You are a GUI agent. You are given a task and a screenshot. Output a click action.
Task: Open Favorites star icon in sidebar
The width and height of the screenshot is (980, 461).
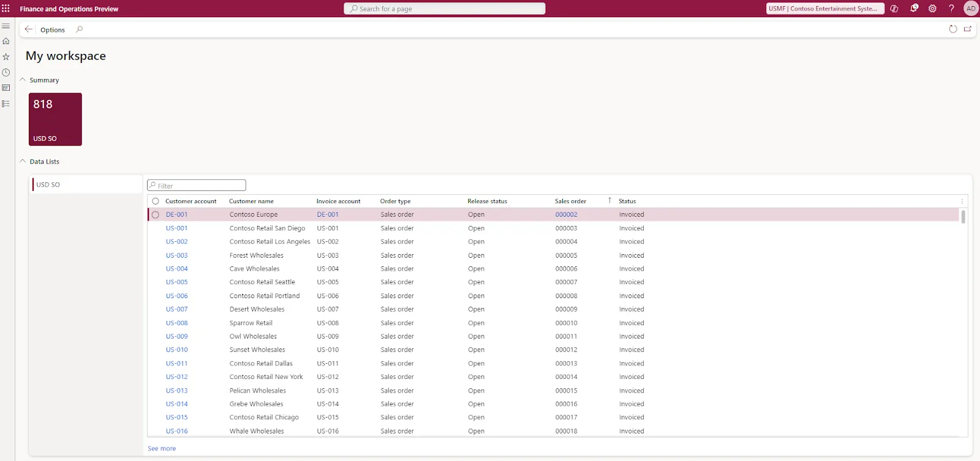pyautogui.click(x=6, y=57)
